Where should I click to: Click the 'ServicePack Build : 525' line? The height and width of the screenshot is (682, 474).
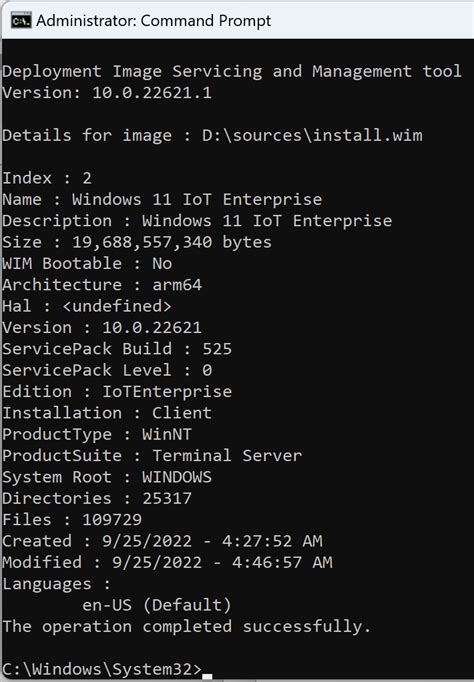117,348
